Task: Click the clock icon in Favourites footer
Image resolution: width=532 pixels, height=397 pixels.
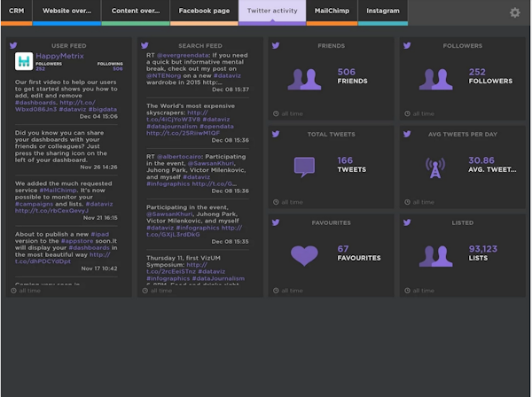Action: [x=276, y=291]
